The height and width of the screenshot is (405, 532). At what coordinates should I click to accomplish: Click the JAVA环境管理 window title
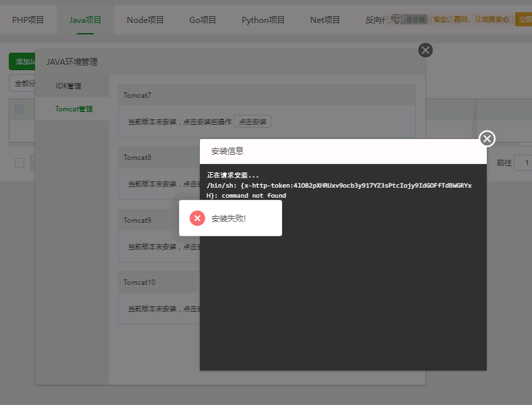(72, 61)
